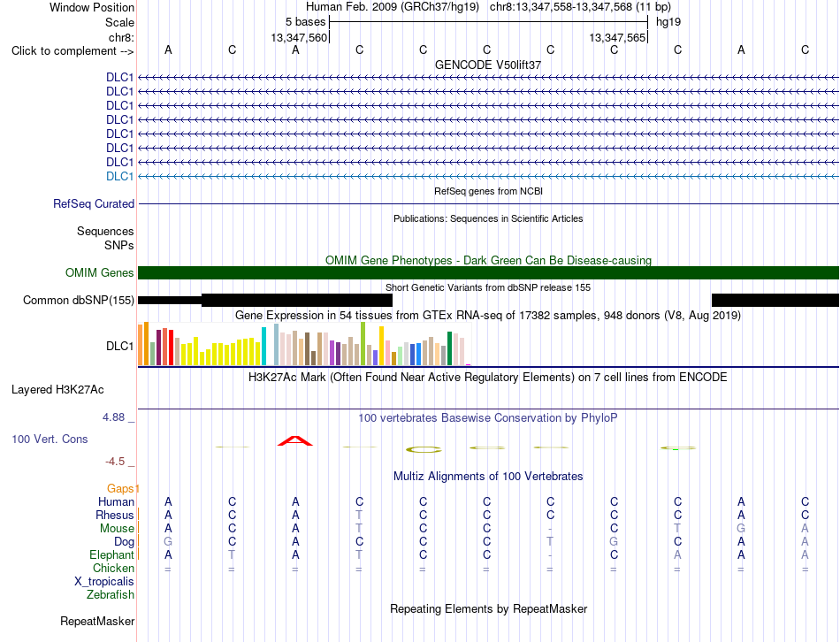The image size is (840, 642).
Task: Click the cyan bar in GTEx expression chart
Action: (x=263, y=346)
